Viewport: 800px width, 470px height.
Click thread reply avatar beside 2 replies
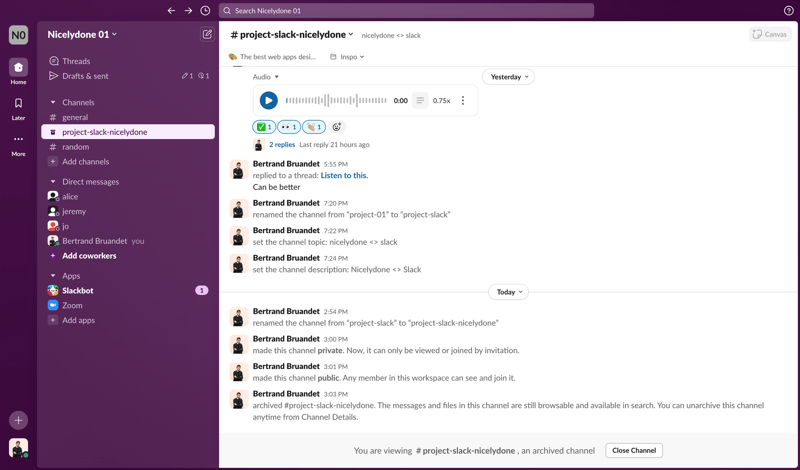point(259,145)
